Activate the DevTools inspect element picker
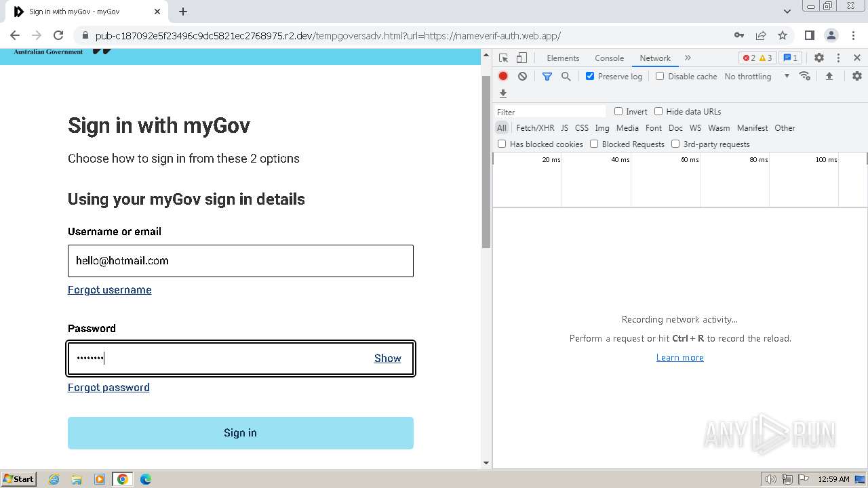Viewport: 868px width, 488px height. pos(503,58)
